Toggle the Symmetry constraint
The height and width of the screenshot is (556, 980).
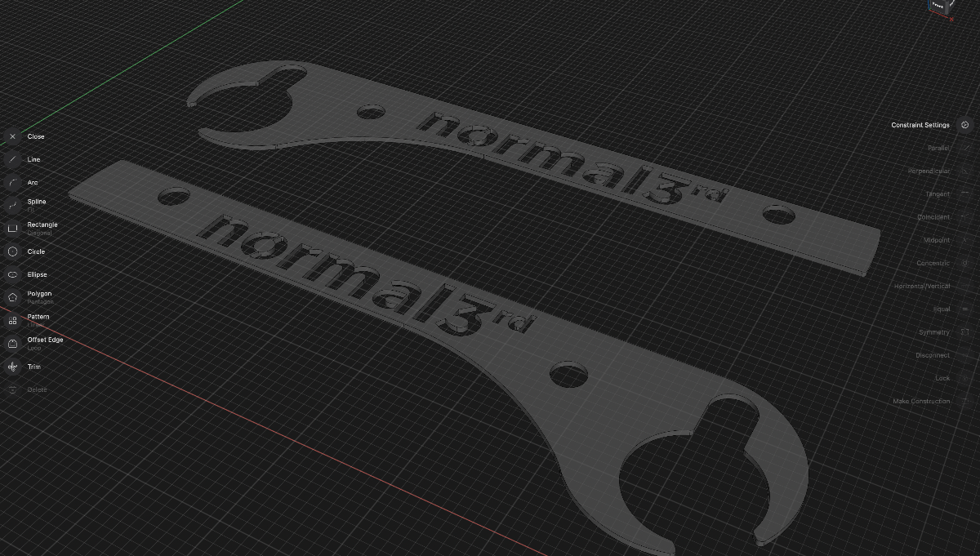tap(933, 332)
